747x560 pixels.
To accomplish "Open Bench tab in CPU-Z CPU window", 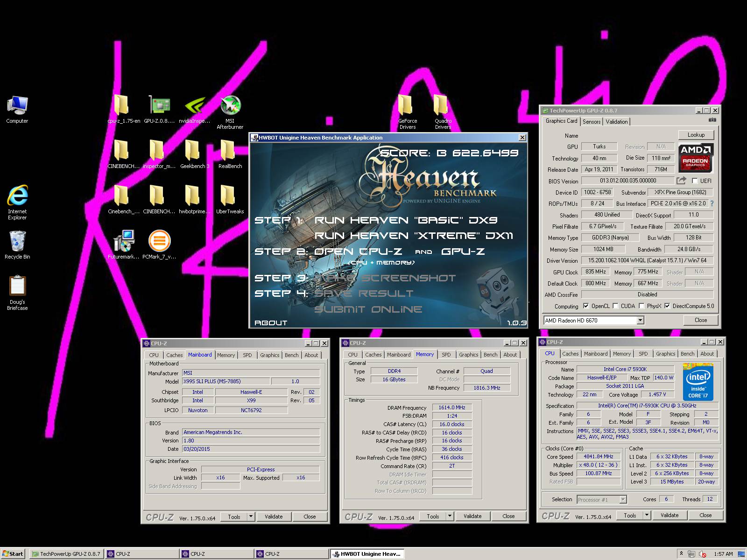I will (687, 354).
